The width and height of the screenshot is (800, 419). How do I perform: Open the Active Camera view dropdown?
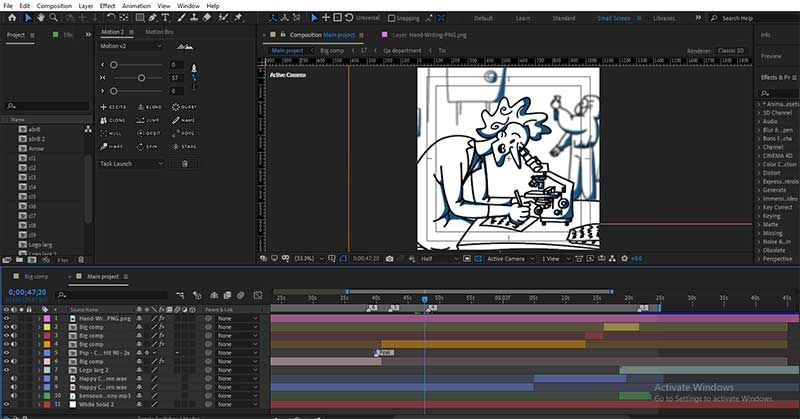pyautogui.click(x=509, y=259)
